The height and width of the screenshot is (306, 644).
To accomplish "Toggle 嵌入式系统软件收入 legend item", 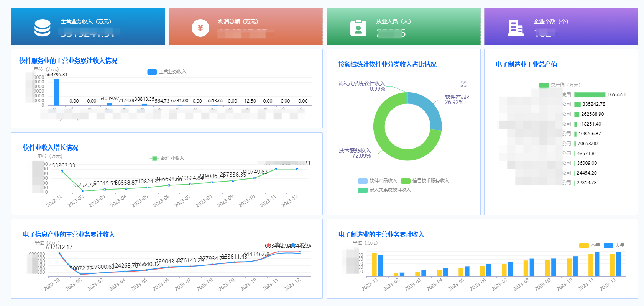I will (384, 190).
